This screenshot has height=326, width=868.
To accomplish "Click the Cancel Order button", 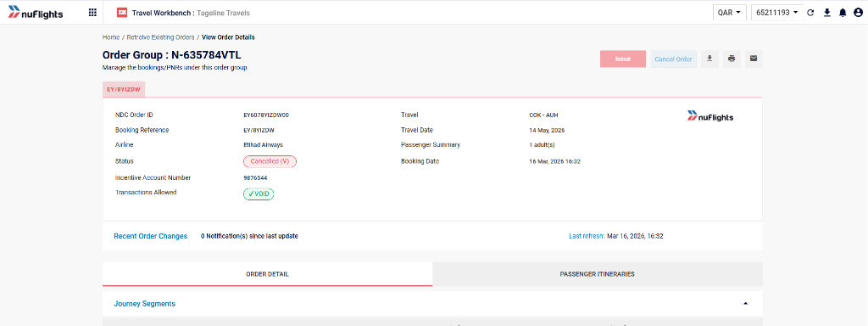I will tap(673, 59).
